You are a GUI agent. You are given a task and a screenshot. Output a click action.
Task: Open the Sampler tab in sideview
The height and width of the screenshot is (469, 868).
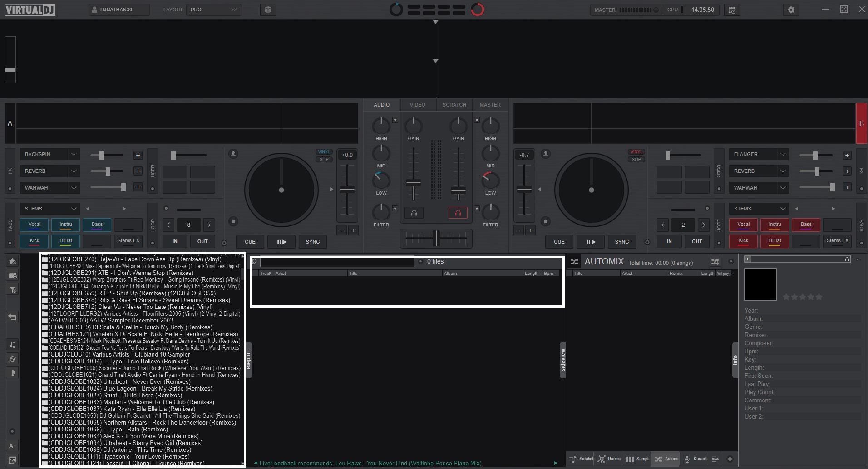pos(637,459)
